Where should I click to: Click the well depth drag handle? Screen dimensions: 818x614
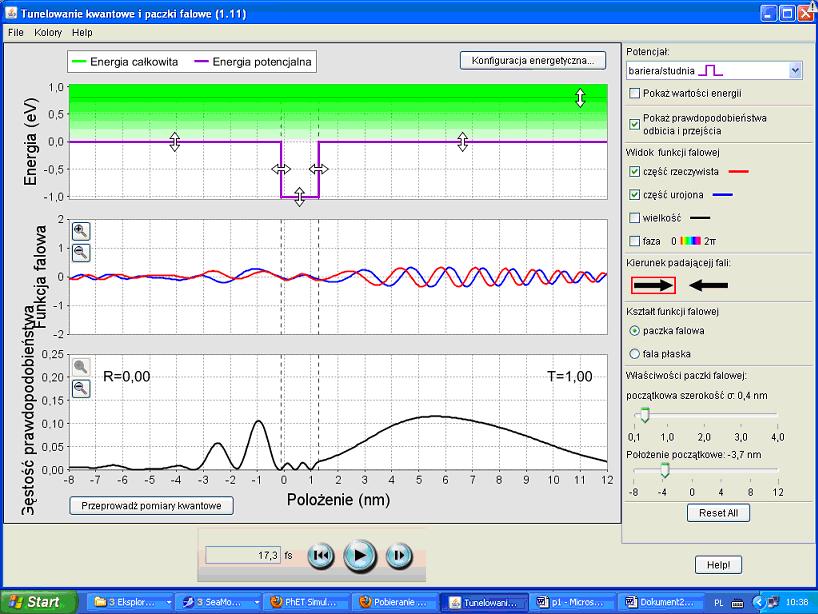299,197
